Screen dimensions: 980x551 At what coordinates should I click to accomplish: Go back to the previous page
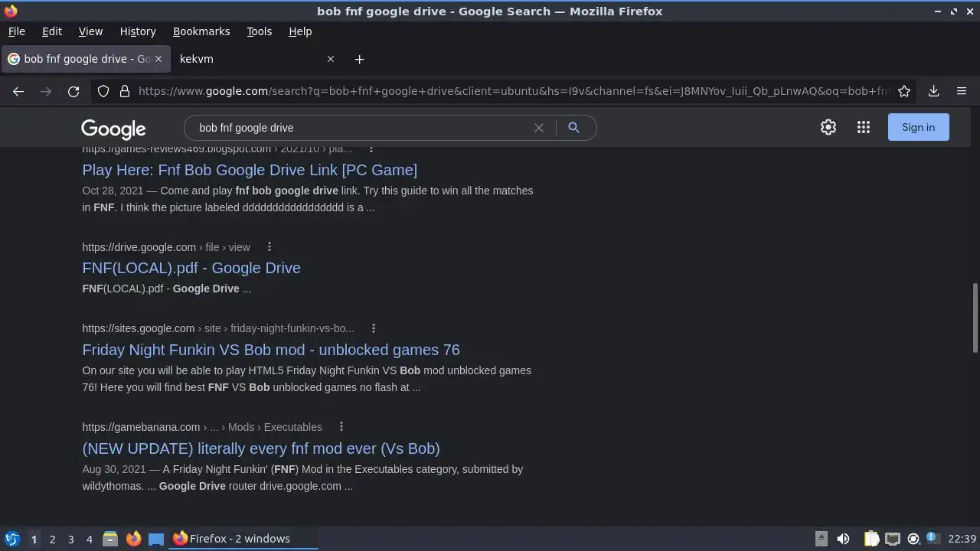(x=18, y=91)
